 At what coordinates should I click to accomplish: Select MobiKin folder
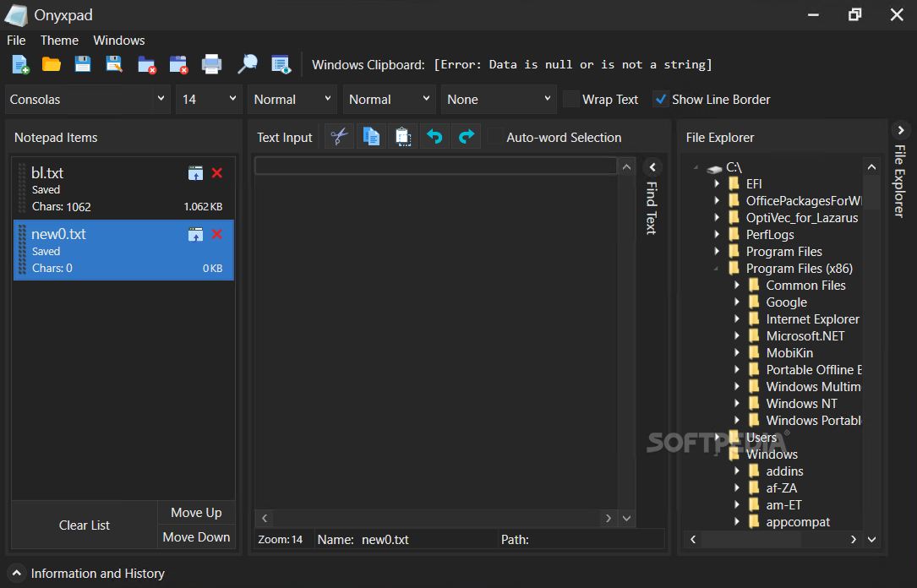point(789,353)
